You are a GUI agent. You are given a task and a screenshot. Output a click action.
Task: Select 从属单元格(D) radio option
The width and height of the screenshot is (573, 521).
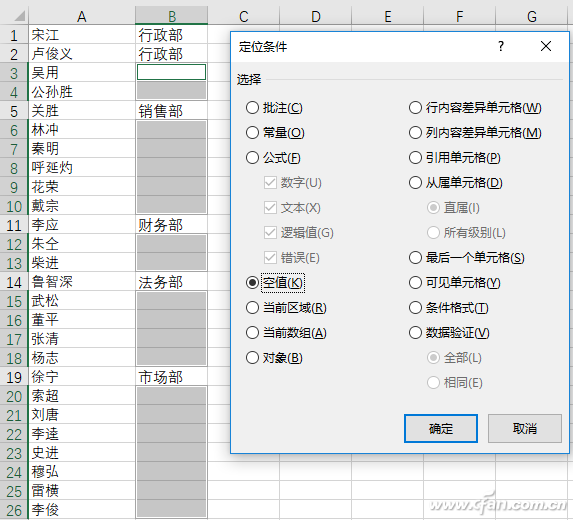click(x=456, y=183)
